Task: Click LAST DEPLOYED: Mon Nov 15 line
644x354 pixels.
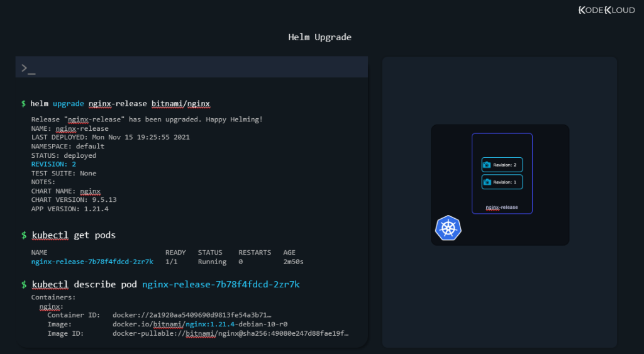Action: click(111, 137)
